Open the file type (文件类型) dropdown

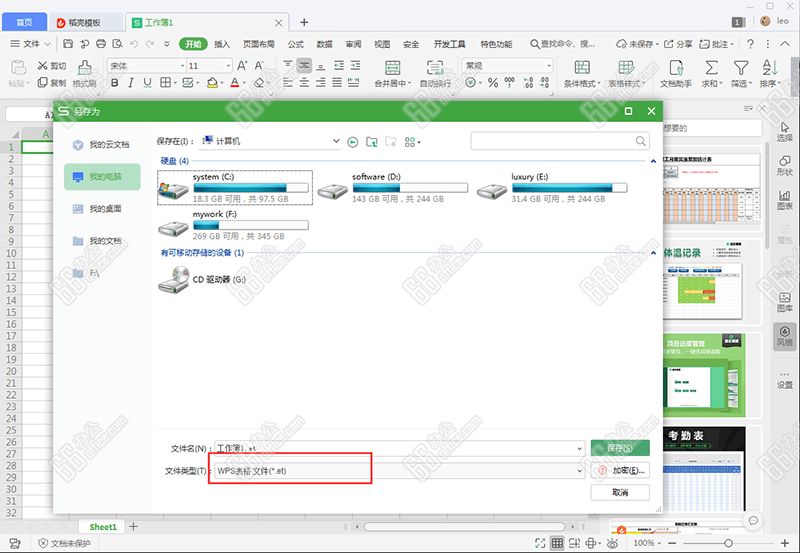pos(580,471)
